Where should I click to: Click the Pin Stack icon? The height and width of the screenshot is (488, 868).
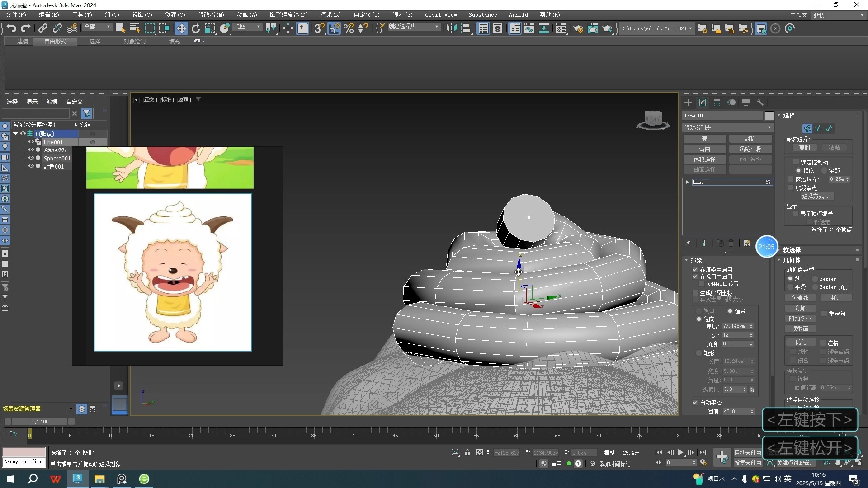pos(688,243)
